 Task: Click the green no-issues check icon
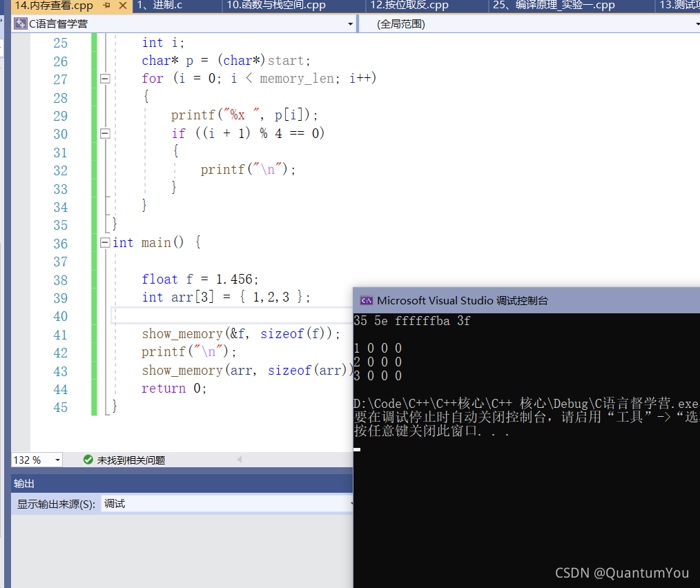(x=88, y=460)
